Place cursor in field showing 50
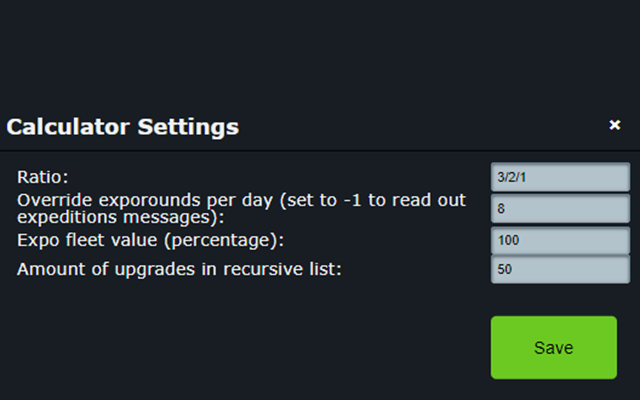 tap(560, 269)
